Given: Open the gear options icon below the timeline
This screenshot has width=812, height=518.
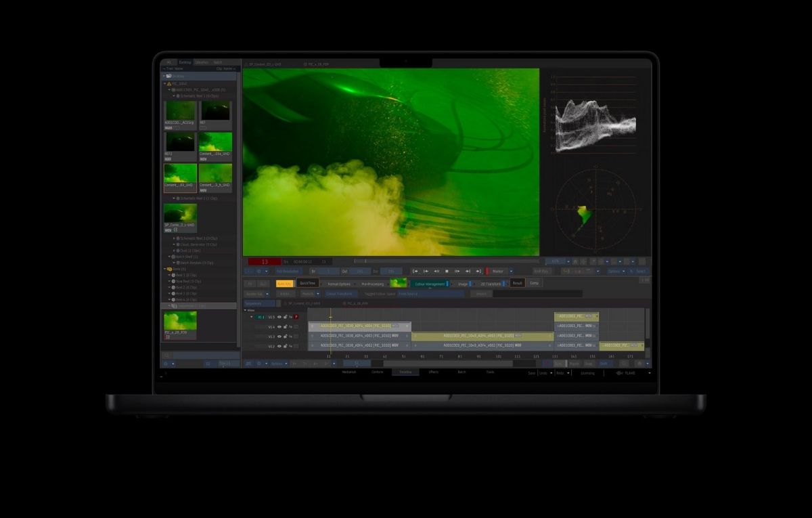Looking at the screenshot, I should click(x=258, y=362).
